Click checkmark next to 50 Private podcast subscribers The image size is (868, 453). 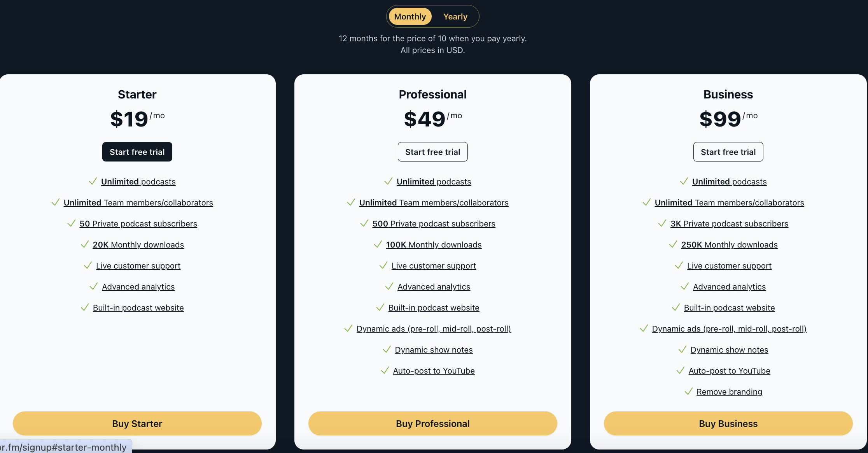72,223
